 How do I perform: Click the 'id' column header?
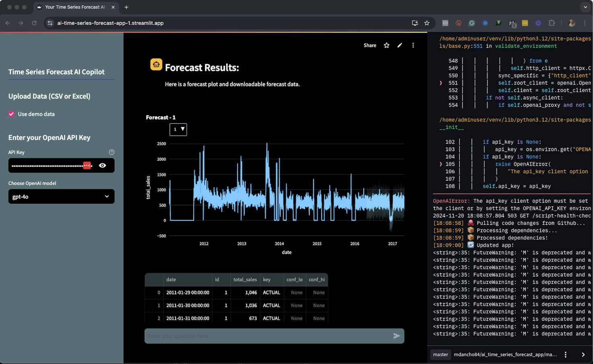click(x=221, y=280)
